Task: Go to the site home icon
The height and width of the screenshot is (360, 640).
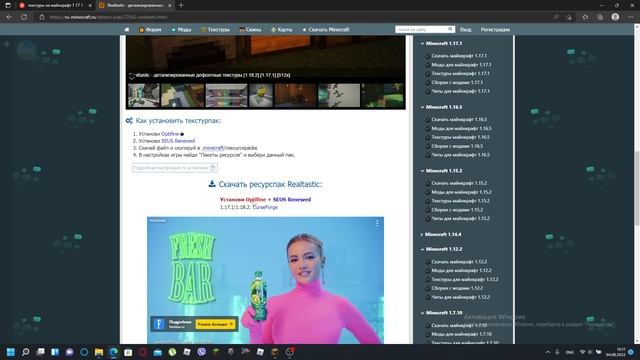Action: pyautogui.click(x=127, y=29)
